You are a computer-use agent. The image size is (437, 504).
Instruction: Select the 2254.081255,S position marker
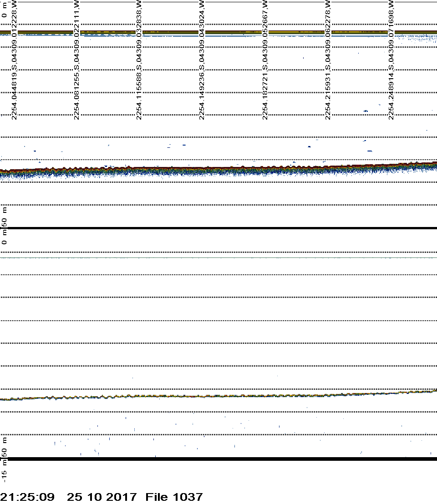click(x=77, y=60)
